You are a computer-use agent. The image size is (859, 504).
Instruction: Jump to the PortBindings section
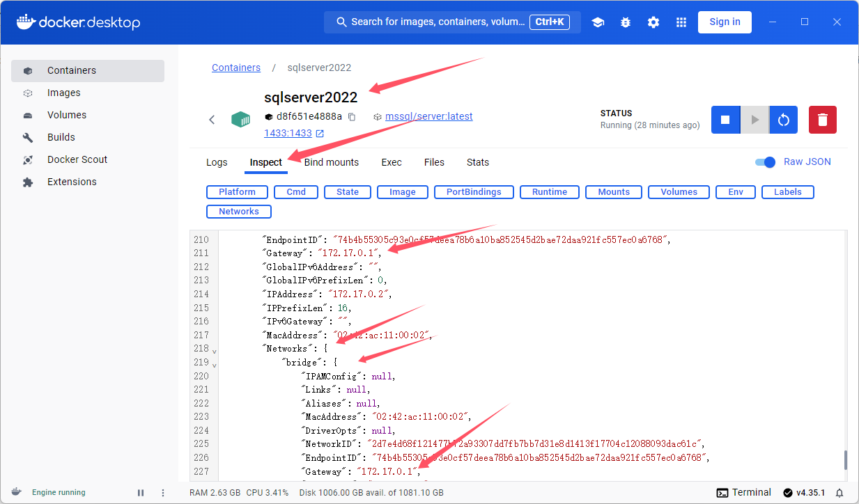(x=474, y=192)
